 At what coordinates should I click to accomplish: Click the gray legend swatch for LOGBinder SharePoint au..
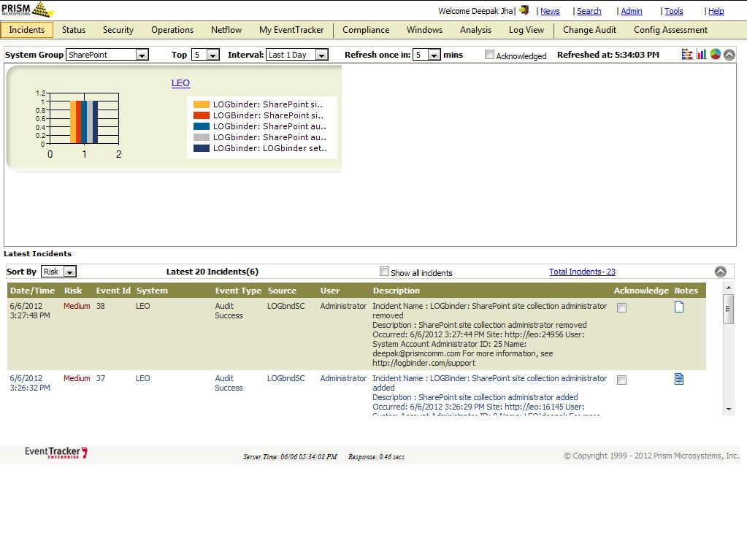tap(202, 137)
